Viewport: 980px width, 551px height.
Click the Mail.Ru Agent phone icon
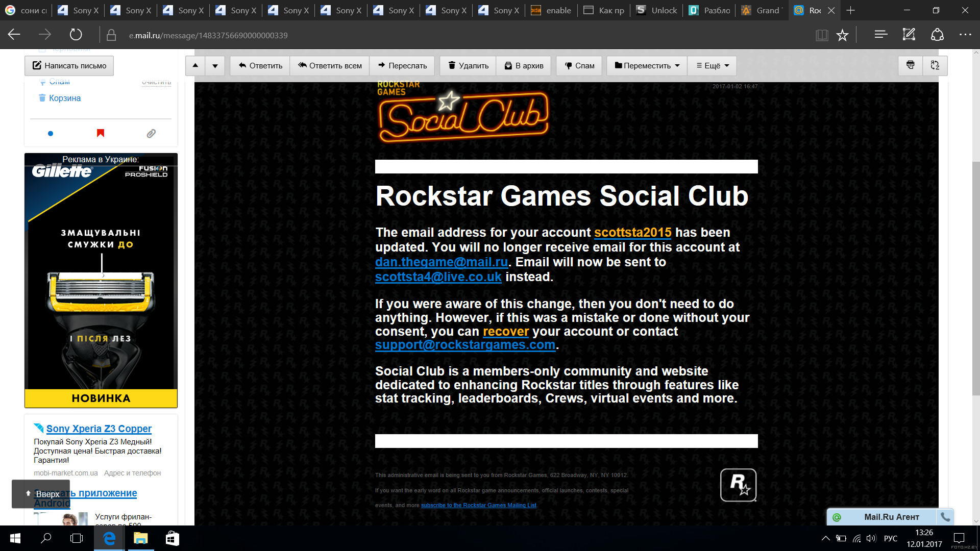(x=945, y=517)
